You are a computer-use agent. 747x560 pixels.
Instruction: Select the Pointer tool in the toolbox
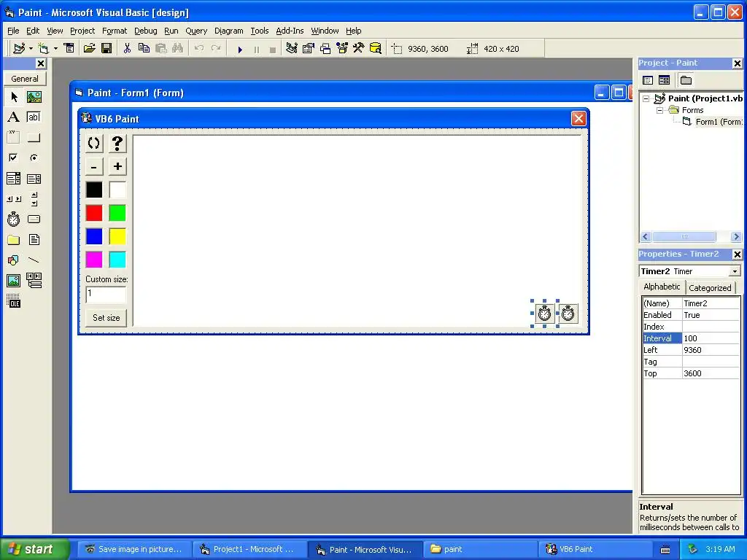click(14, 97)
